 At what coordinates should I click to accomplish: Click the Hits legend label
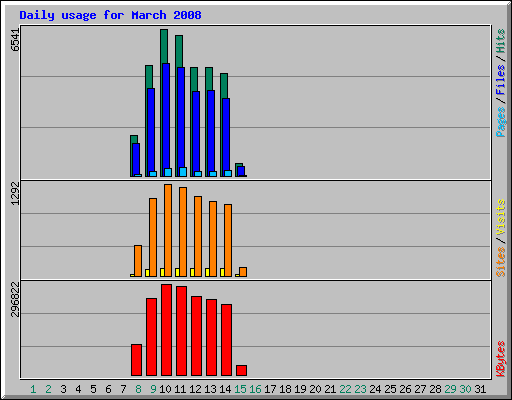click(x=501, y=41)
